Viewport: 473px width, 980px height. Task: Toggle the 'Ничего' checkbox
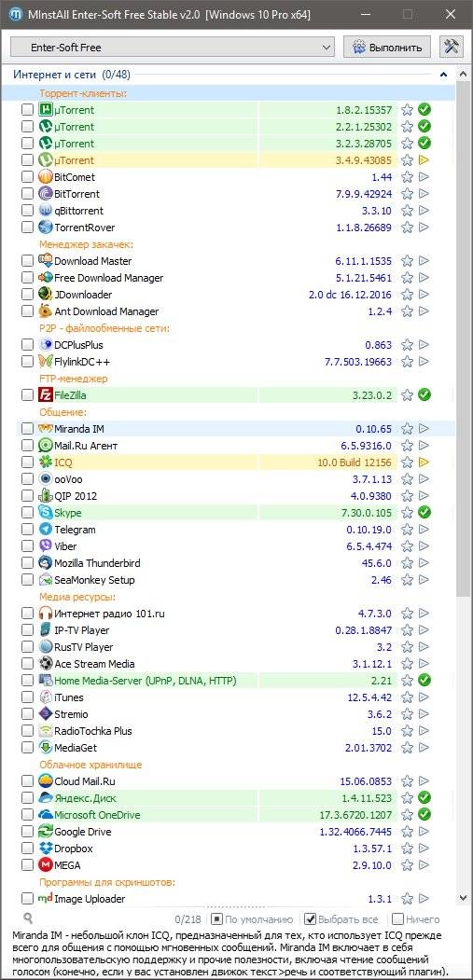tap(397, 918)
